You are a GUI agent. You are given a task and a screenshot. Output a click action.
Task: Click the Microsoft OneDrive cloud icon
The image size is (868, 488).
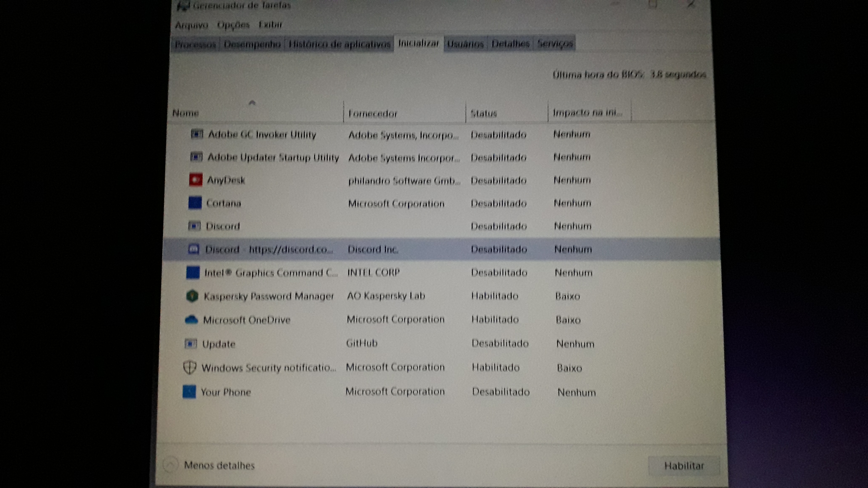191,319
